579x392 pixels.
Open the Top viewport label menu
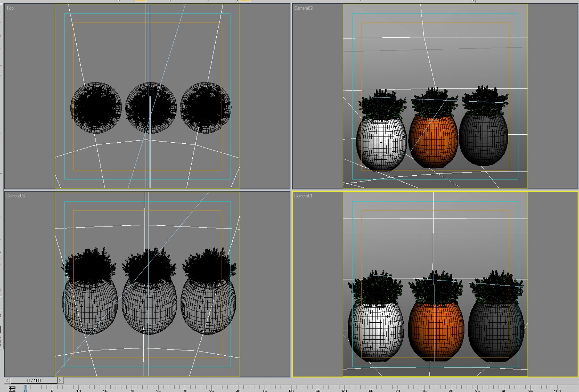(10, 8)
